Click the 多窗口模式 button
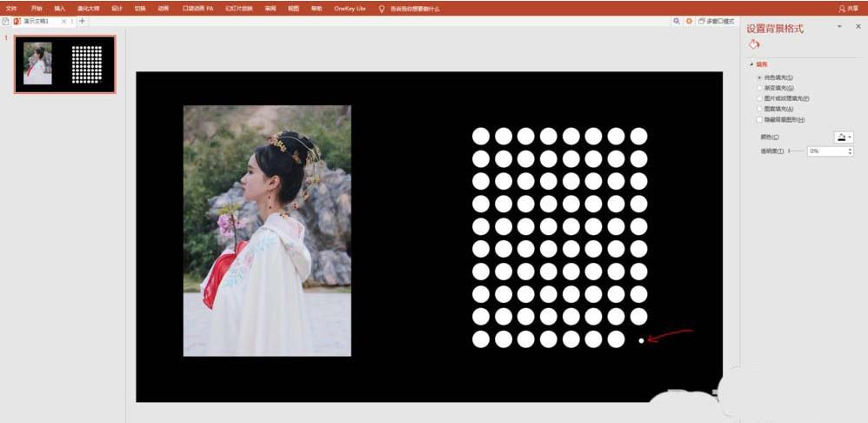Viewport: 868px width, 423px height. click(x=717, y=21)
